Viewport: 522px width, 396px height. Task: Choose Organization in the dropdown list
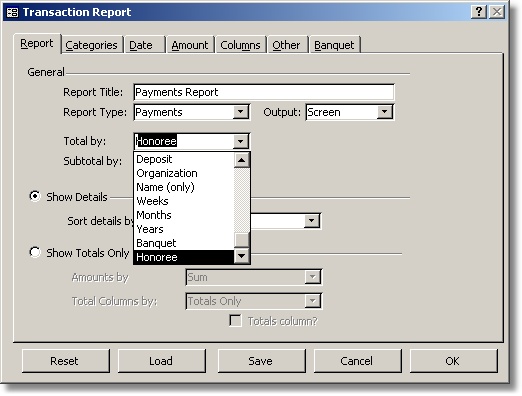coord(184,173)
